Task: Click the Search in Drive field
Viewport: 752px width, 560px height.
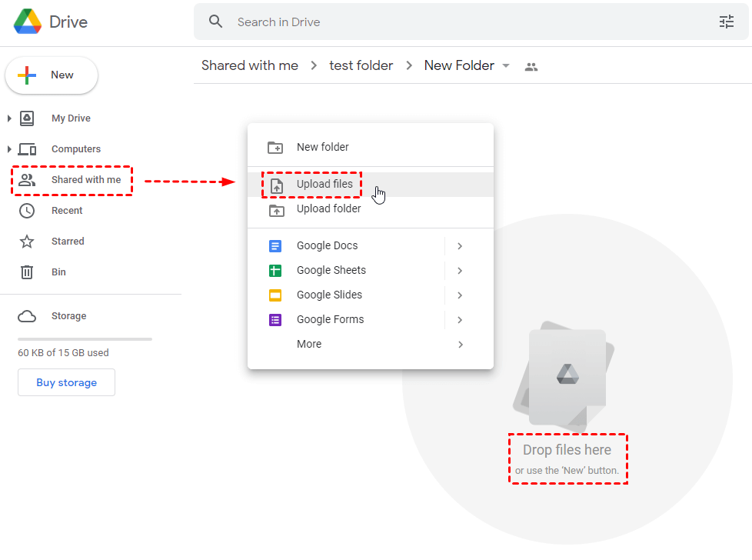Action: coord(471,22)
